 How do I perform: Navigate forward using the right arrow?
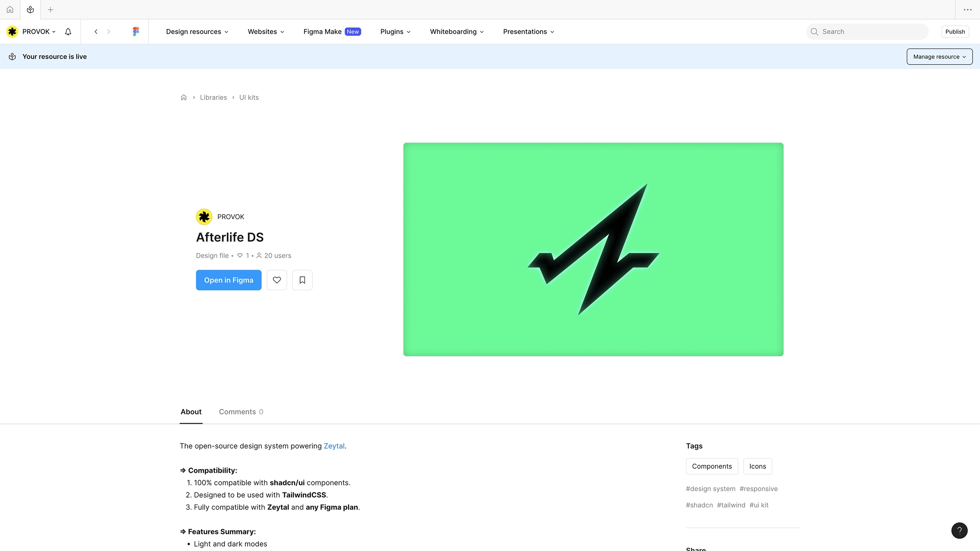pyautogui.click(x=108, y=31)
